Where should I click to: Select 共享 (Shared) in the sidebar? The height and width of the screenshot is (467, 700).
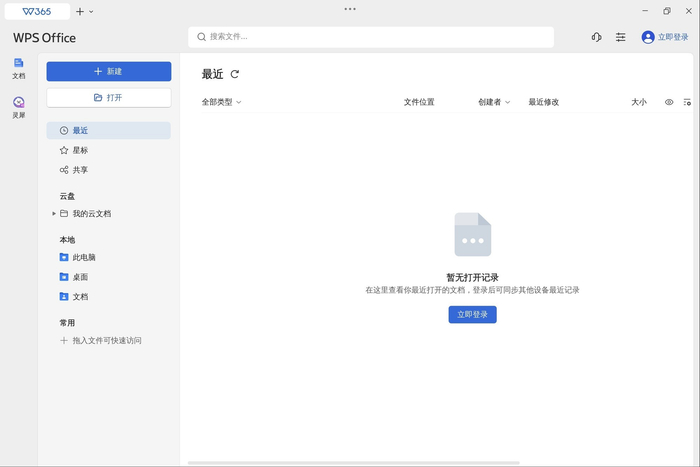[80, 170]
